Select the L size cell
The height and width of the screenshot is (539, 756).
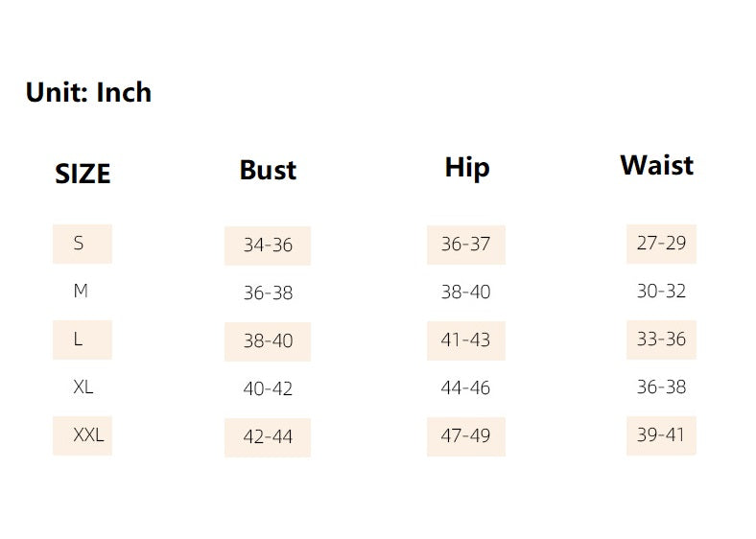click(83, 340)
